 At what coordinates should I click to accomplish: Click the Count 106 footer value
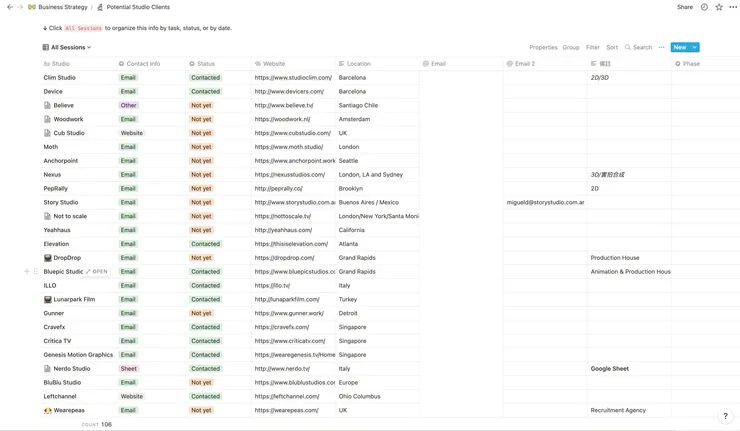(x=97, y=424)
